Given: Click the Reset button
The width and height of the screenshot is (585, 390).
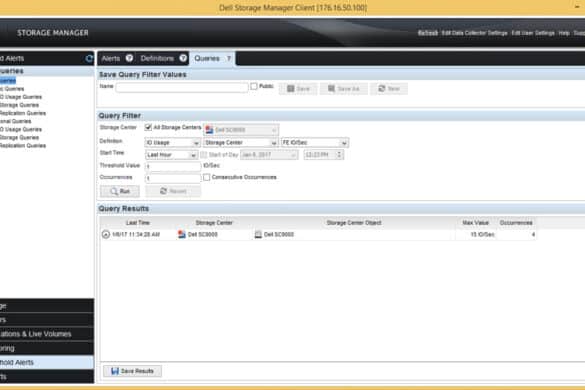Looking at the screenshot, I should 173,191.
